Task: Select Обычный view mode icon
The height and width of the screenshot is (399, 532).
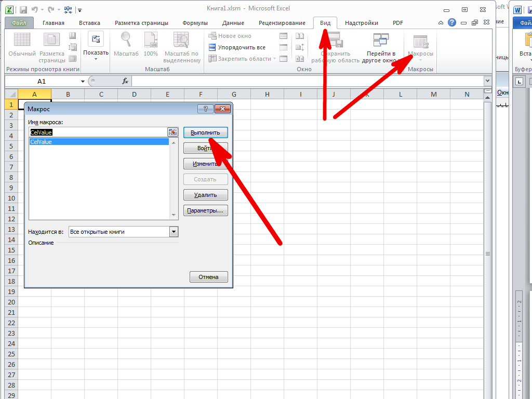Action: [x=22, y=39]
